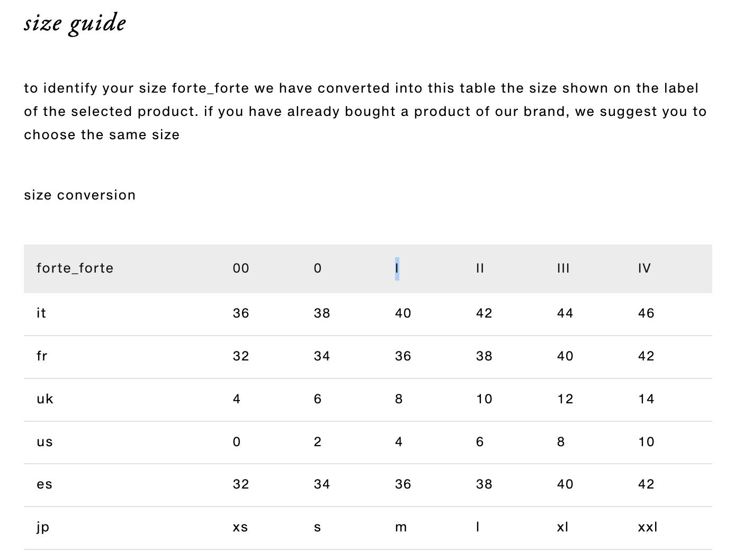Select US size 2 cell
Viewport: 734px width, 560px height.
pyautogui.click(x=318, y=442)
